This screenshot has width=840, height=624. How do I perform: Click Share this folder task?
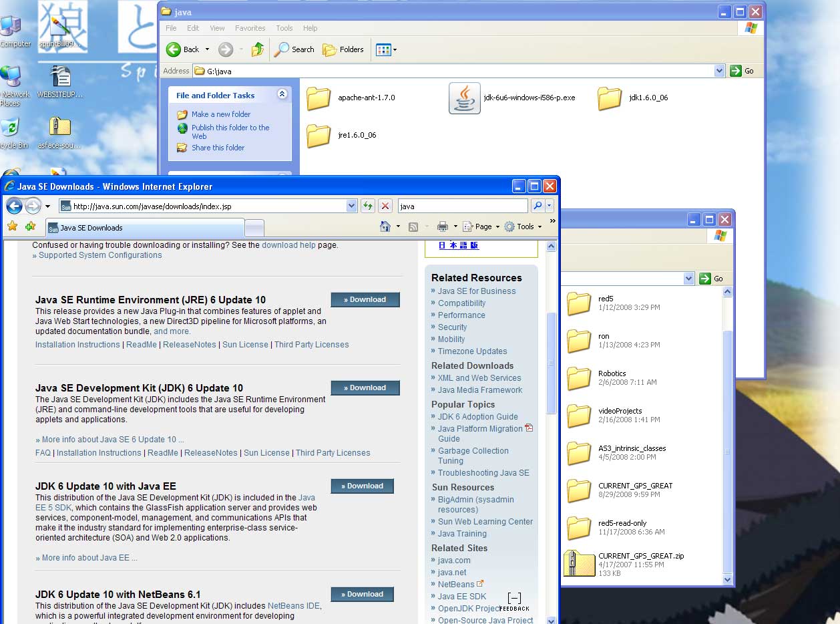coord(218,148)
